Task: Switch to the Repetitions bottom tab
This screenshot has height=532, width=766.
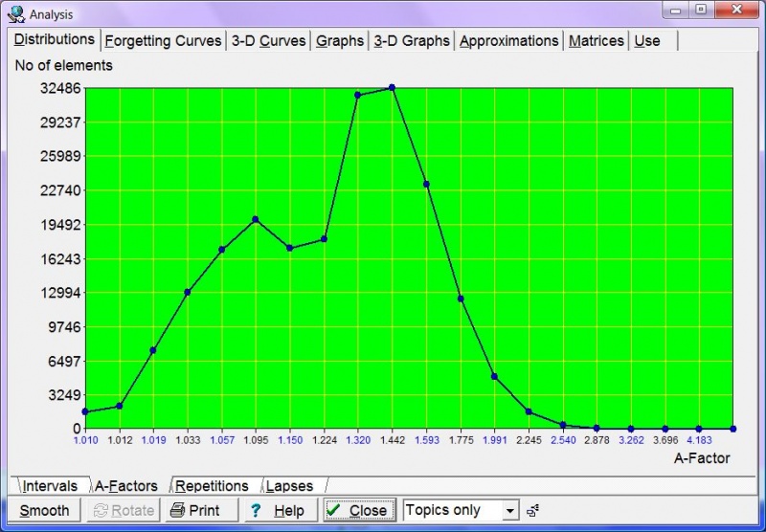Action: [212, 486]
